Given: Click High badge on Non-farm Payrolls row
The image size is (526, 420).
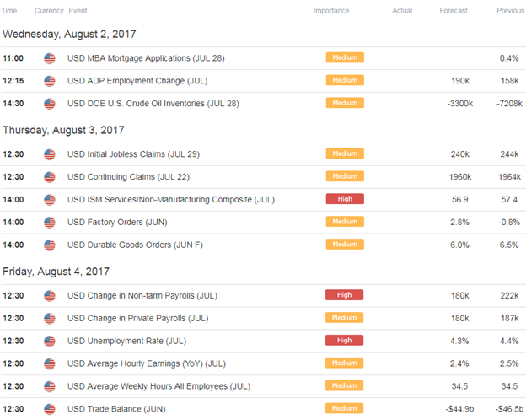Looking at the screenshot, I should (344, 295).
